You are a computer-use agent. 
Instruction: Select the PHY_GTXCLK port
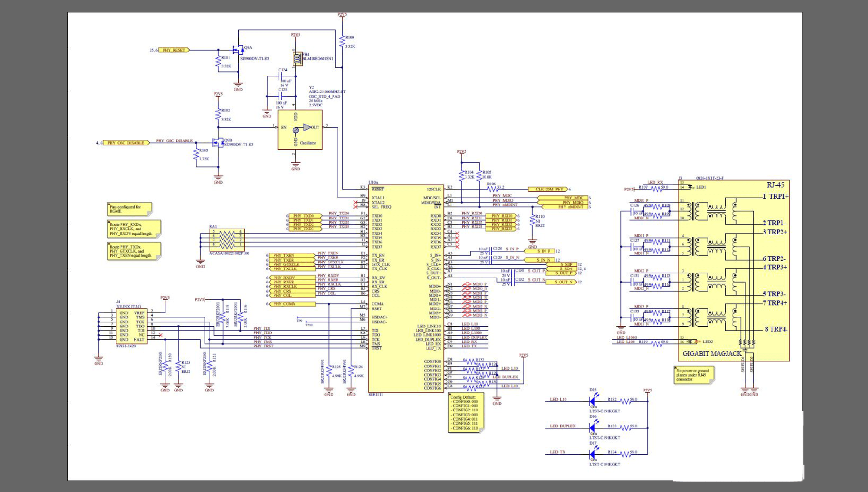pyautogui.click(x=292, y=264)
